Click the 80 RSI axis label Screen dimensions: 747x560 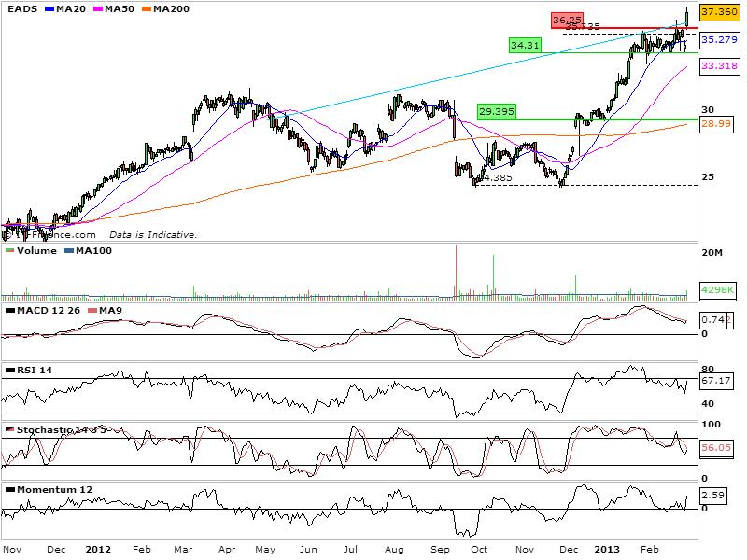pos(708,369)
